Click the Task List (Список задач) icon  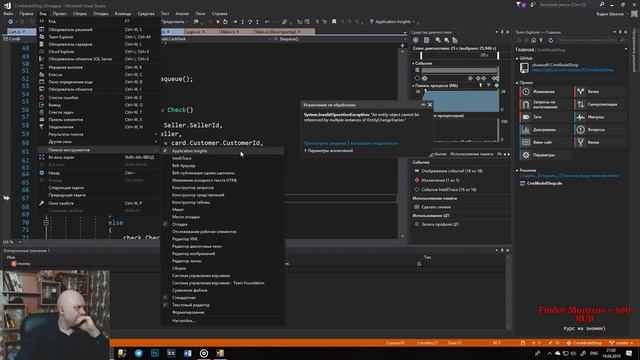pos(42,112)
